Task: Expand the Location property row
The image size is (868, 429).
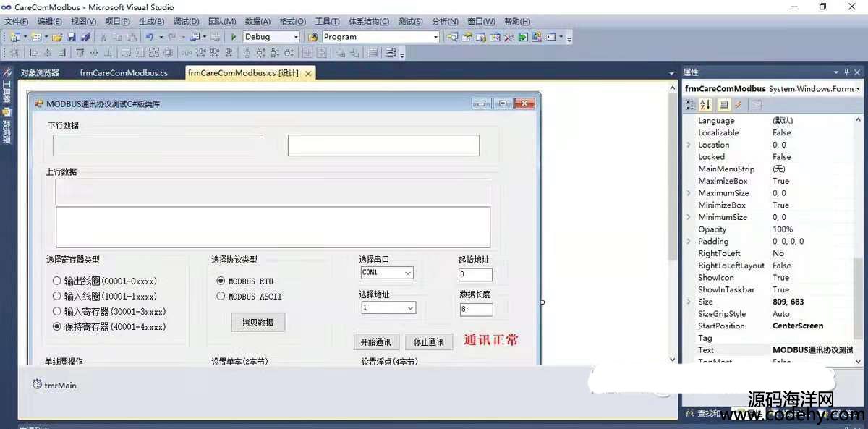Action: 689,145
